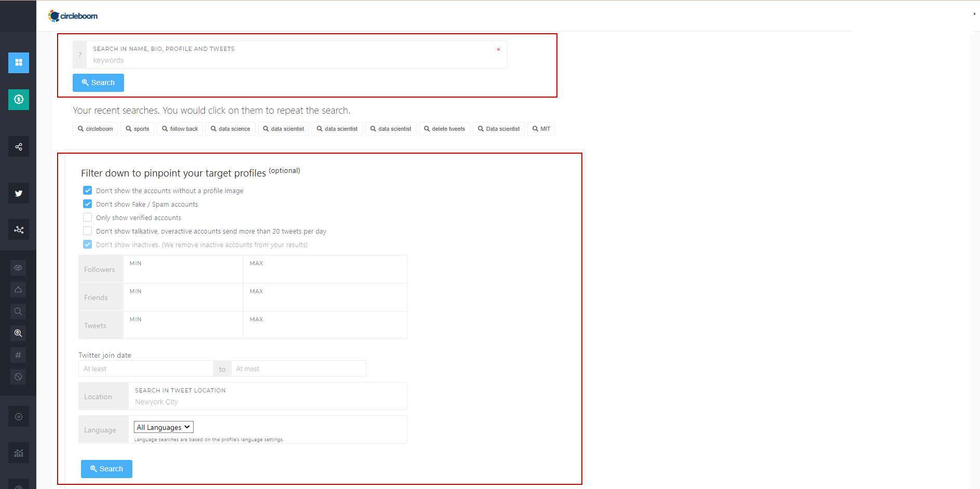Open the Circleboom logo at top left
Screen dimensions: 980x489
coord(73,16)
